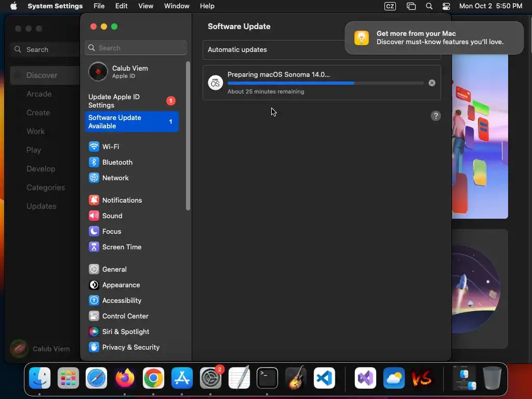Open the Window menu

(177, 6)
